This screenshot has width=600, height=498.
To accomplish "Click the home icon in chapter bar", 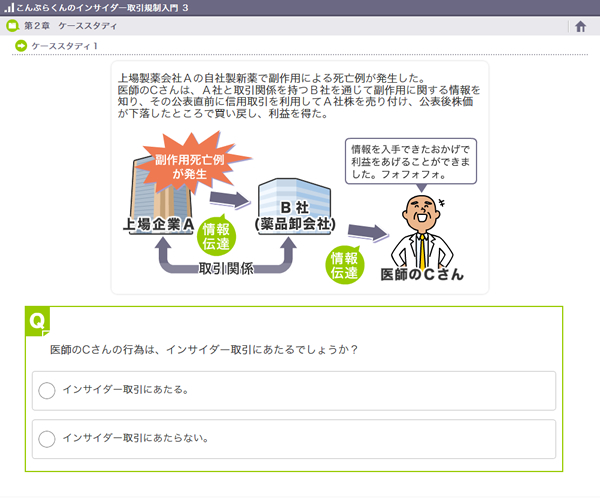I will [580, 26].
